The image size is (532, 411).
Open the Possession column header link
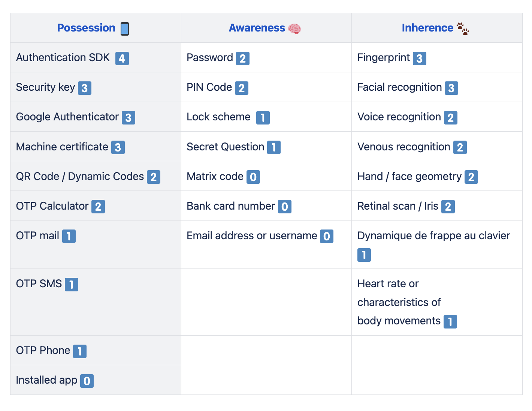pos(86,28)
